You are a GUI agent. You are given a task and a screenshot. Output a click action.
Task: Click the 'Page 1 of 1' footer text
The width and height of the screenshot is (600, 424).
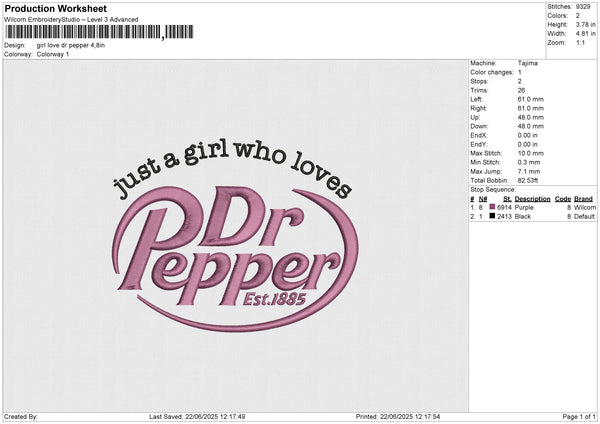[x=579, y=417]
